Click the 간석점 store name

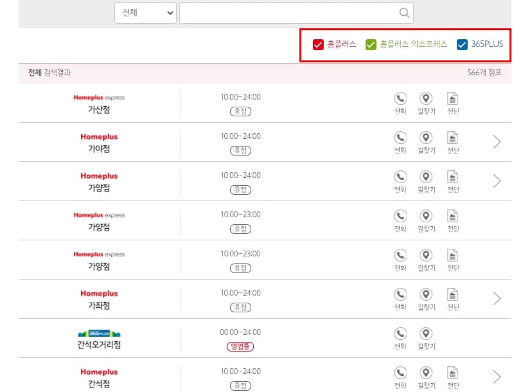99,384
